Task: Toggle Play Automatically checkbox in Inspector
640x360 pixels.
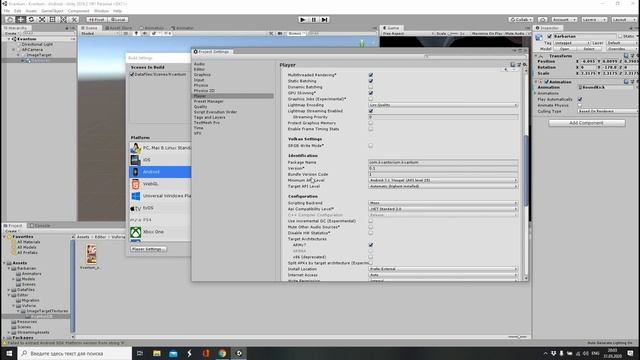Action: coord(580,99)
